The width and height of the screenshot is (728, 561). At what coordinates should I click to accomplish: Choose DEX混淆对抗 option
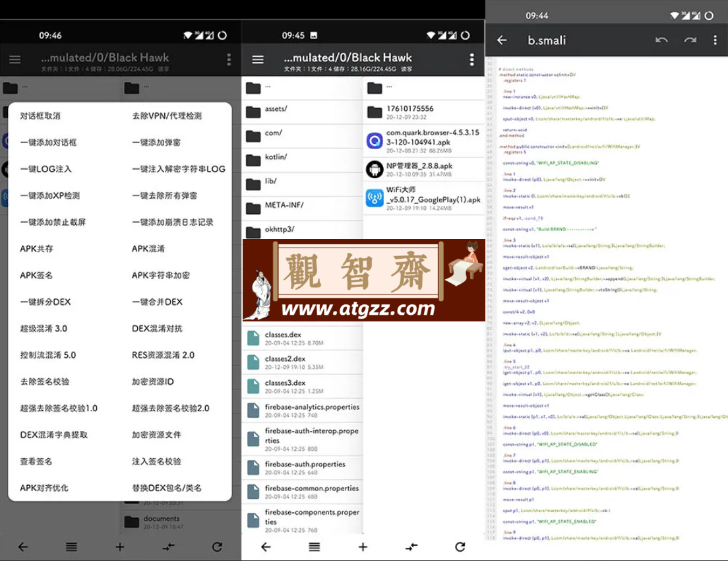coord(157,328)
